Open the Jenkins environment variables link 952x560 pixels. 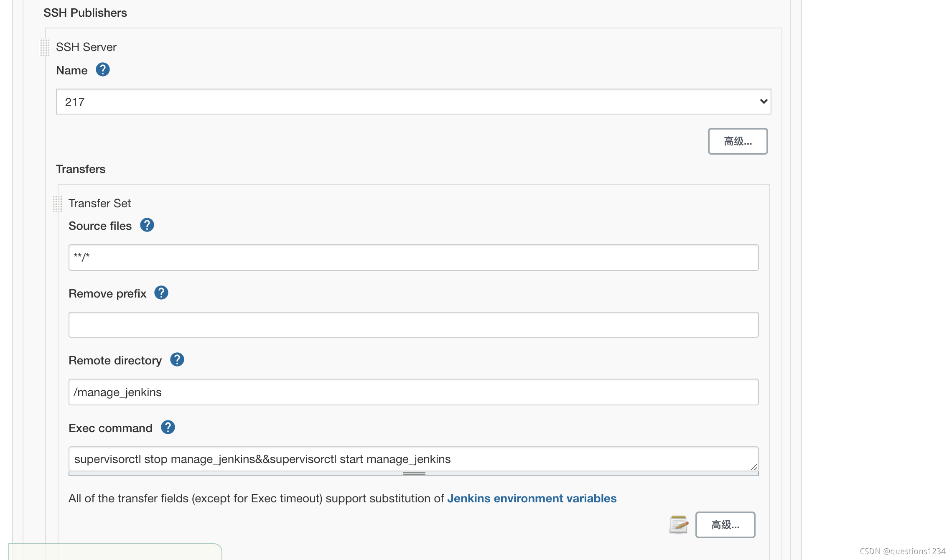click(532, 499)
